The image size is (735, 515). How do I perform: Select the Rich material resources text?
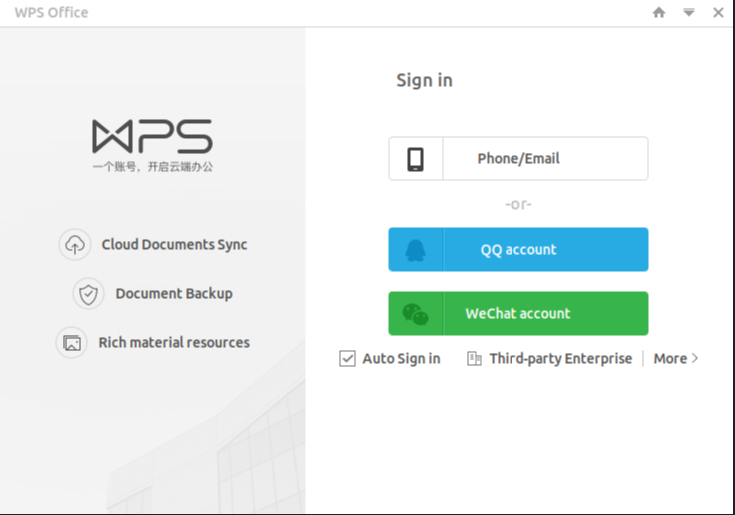[174, 343]
